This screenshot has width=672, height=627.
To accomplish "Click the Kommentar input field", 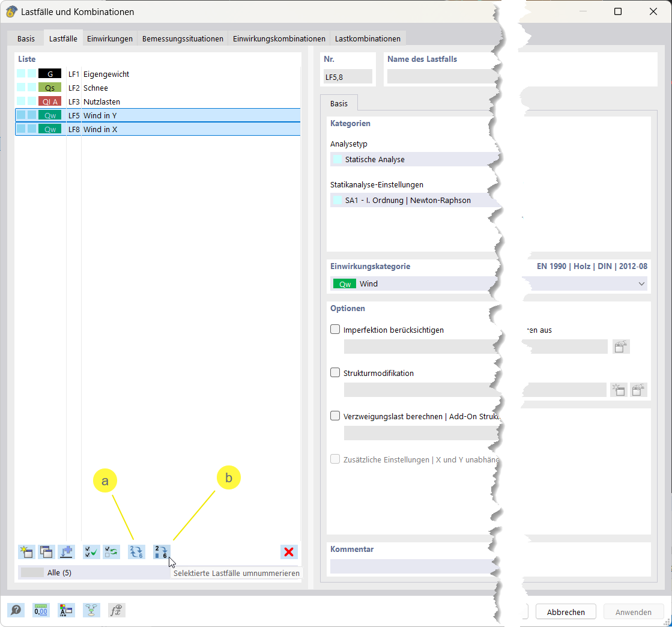I will click(414, 566).
